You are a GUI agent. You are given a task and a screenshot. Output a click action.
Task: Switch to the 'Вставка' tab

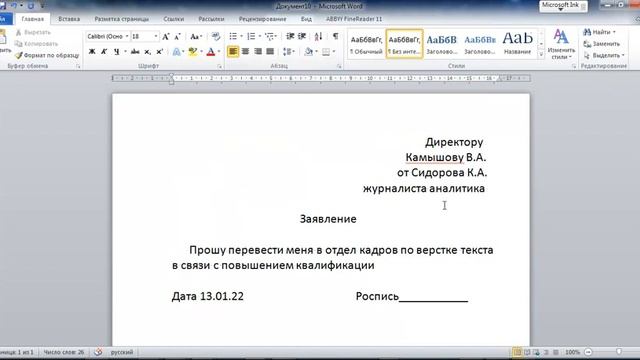[69, 19]
